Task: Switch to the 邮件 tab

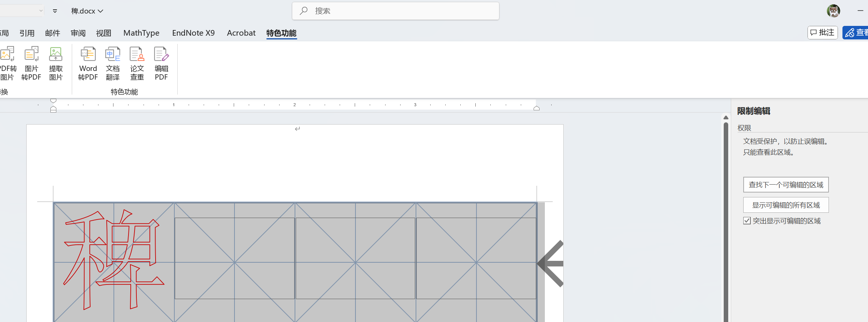Action: click(53, 33)
